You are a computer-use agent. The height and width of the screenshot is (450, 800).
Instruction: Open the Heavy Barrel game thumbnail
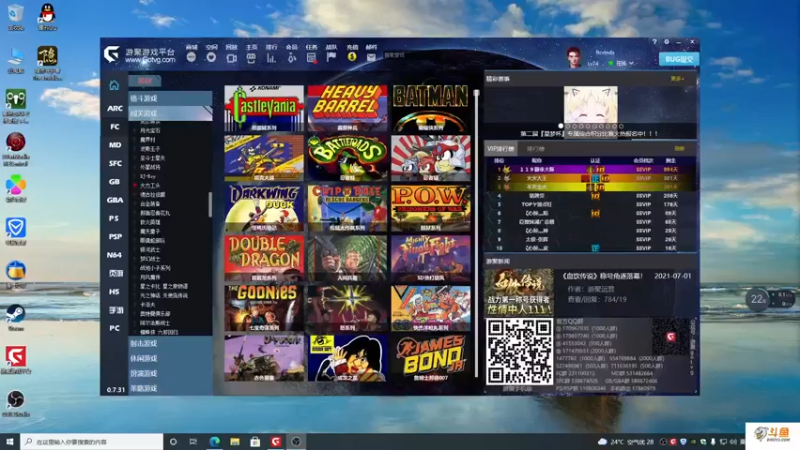tap(347, 108)
